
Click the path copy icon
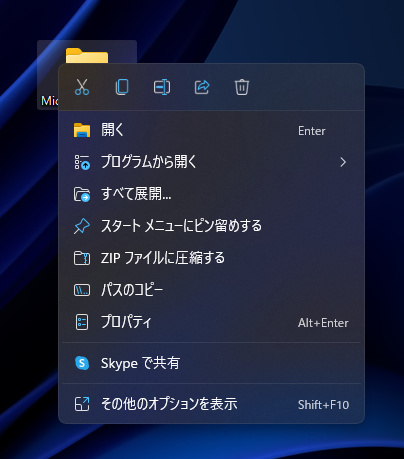coord(82,290)
